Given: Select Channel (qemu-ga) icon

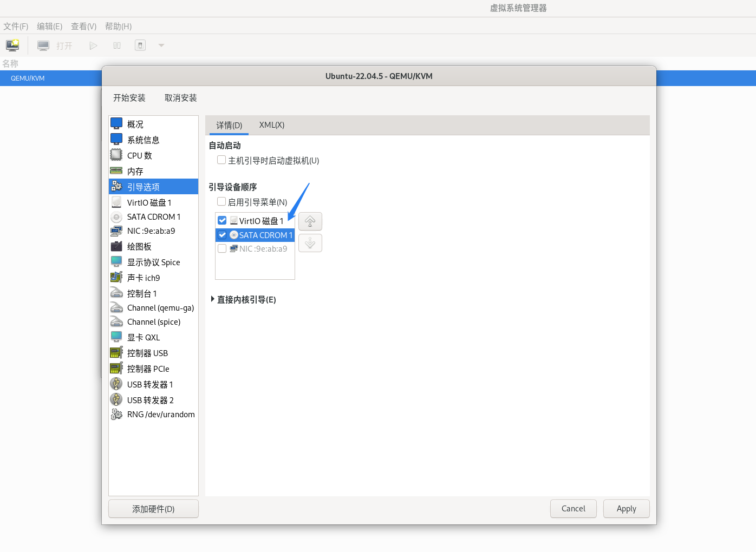Looking at the screenshot, I should pos(116,308).
